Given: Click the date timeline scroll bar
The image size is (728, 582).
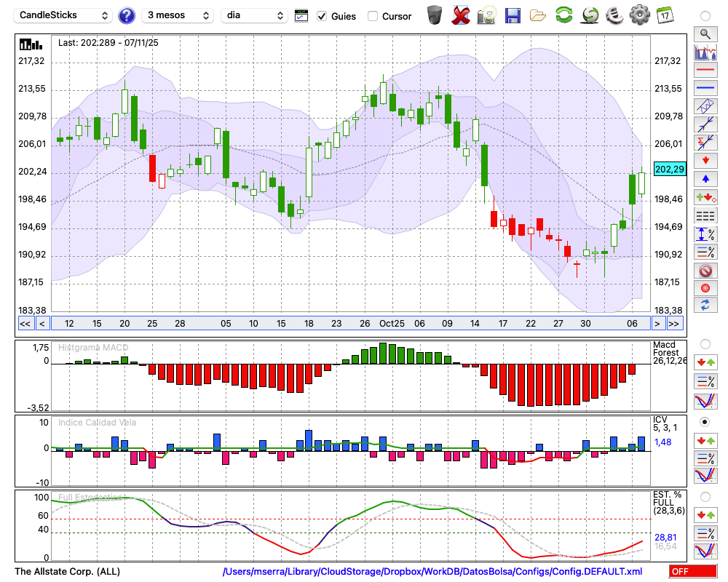Looking at the screenshot, I should click(349, 324).
